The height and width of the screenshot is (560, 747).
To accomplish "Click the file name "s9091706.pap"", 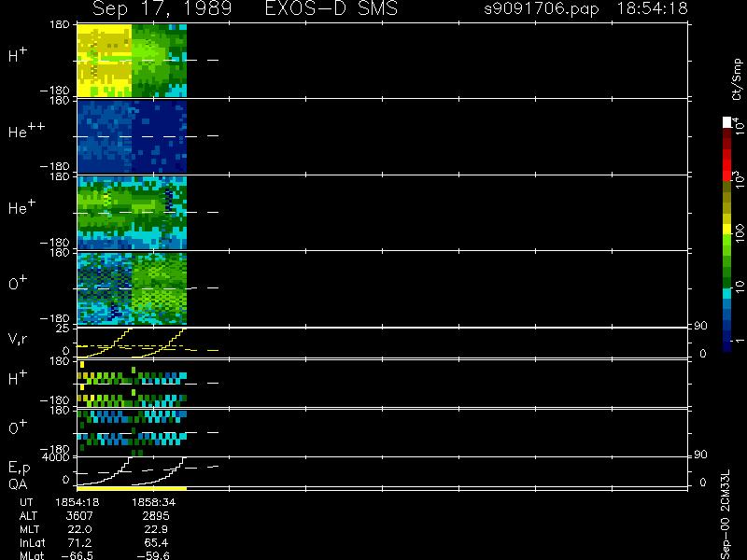I will pyautogui.click(x=542, y=9).
